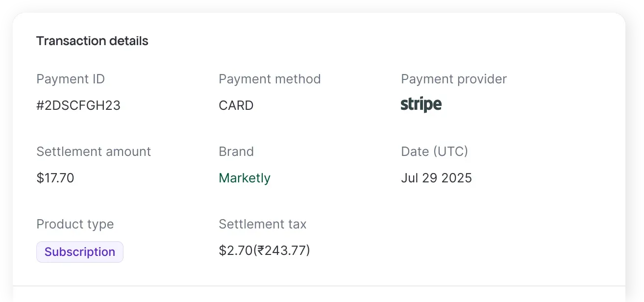Click the Brand field label

coord(236,151)
